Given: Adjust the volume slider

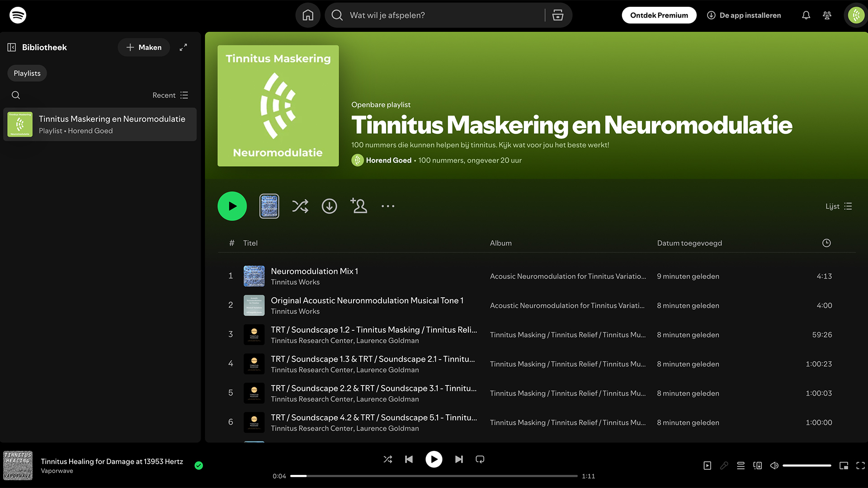Looking at the screenshot, I should (x=807, y=465).
